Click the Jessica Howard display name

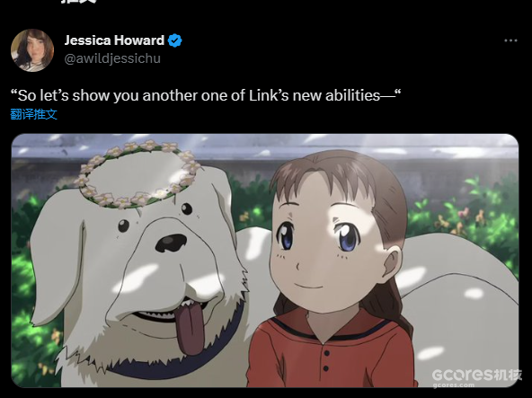(x=114, y=40)
